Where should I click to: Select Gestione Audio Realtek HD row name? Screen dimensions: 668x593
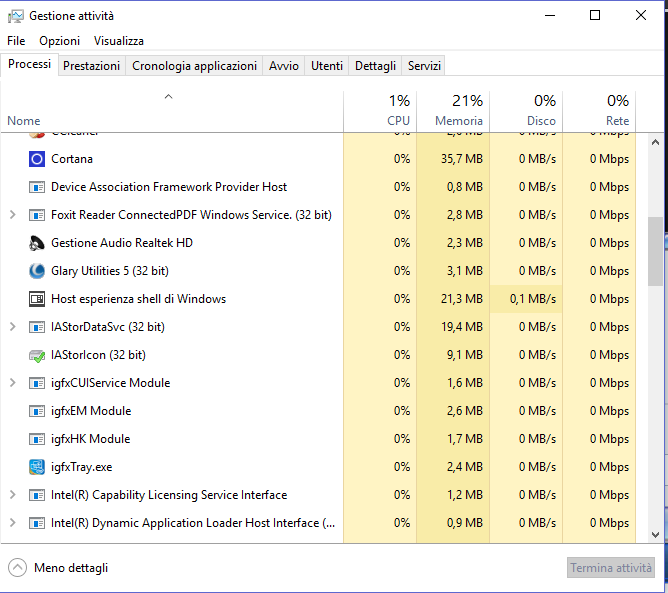tap(122, 243)
